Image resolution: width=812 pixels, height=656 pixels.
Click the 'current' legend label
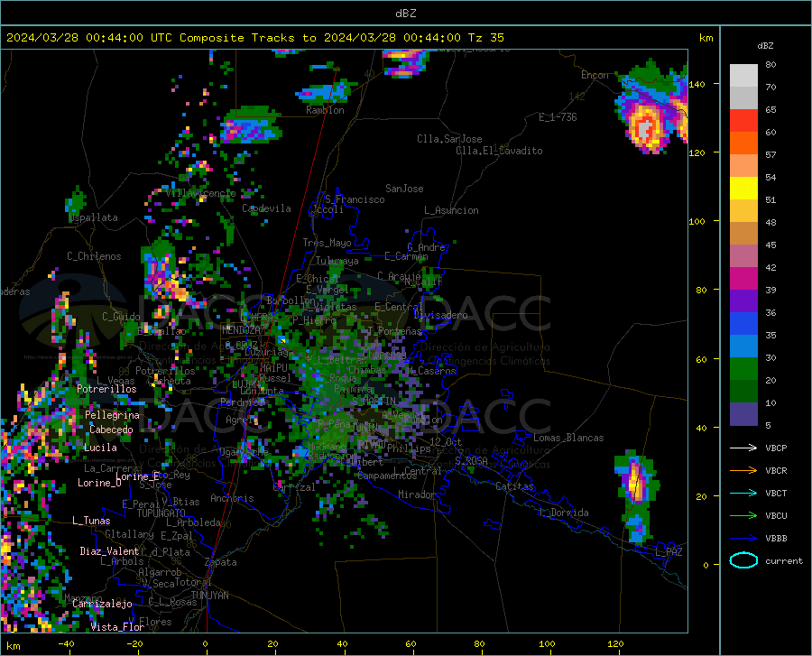pyautogui.click(x=784, y=560)
